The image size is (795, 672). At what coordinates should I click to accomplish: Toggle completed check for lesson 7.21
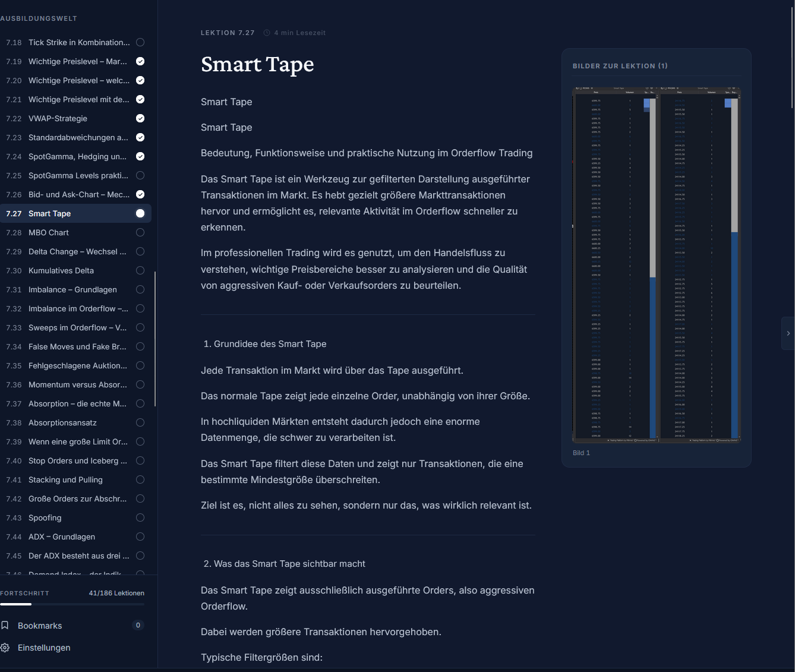[140, 99]
